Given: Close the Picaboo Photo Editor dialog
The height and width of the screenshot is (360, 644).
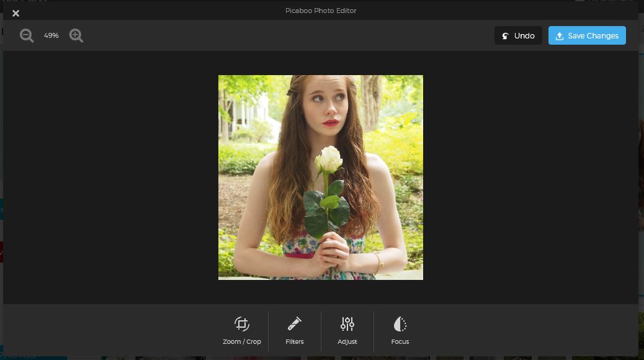Looking at the screenshot, I should click(16, 13).
